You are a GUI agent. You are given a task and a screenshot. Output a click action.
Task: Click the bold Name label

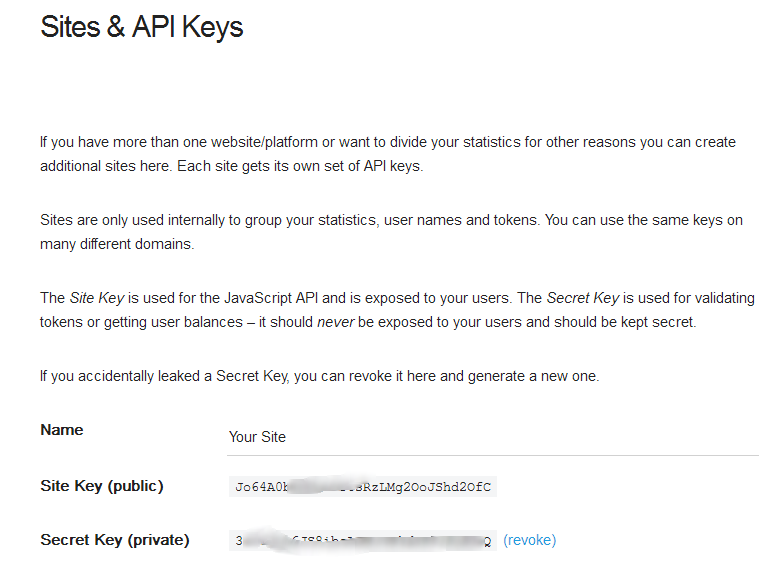click(61, 430)
